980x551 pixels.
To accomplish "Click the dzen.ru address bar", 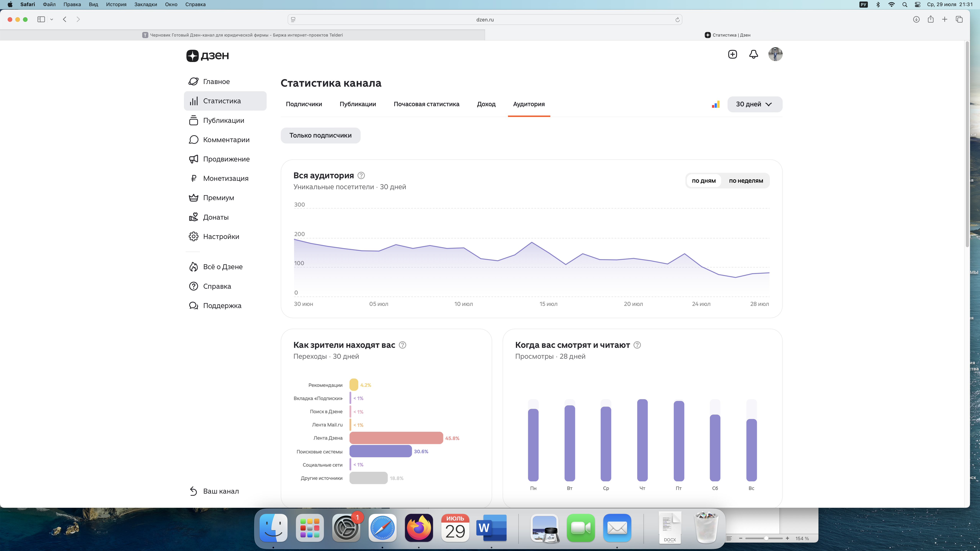I will [485, 20].
